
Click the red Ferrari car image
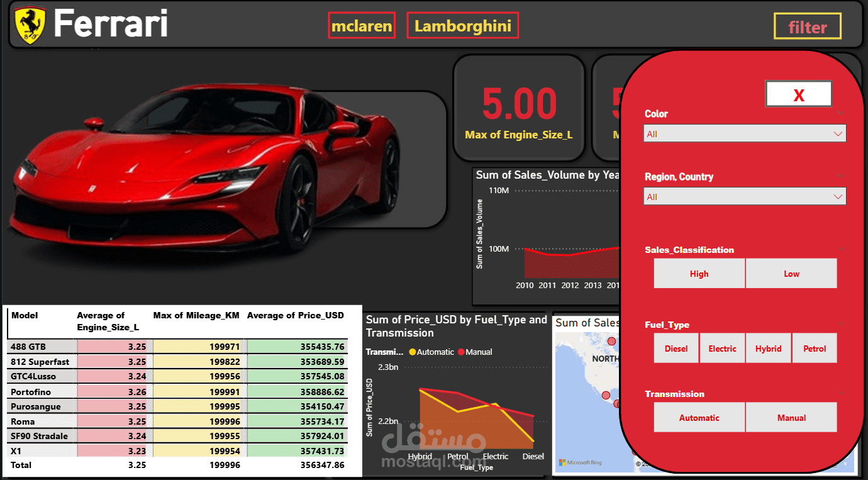[204, 170]
